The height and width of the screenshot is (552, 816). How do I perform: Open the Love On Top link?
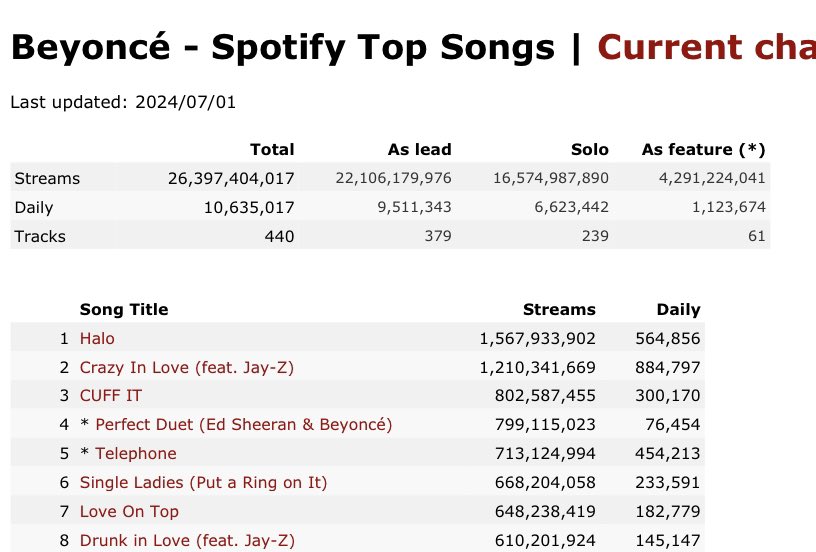129,511
